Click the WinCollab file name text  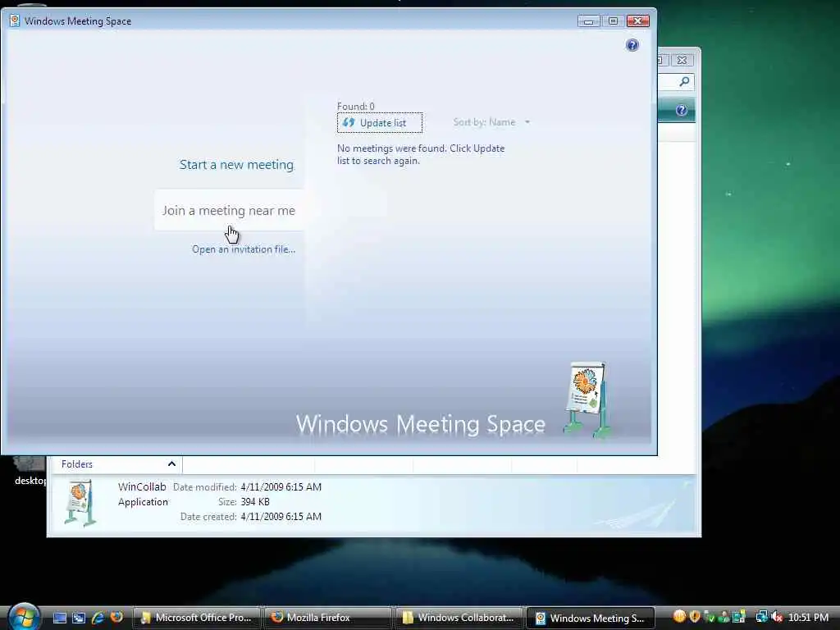[142, 487]
